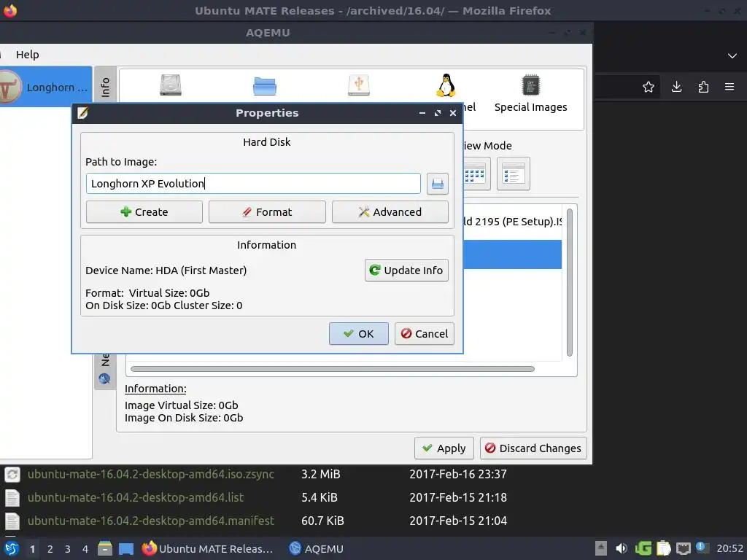Click the removable media tray icon
The height and width of the screenshot is (560, 747).
click(601, 548)
